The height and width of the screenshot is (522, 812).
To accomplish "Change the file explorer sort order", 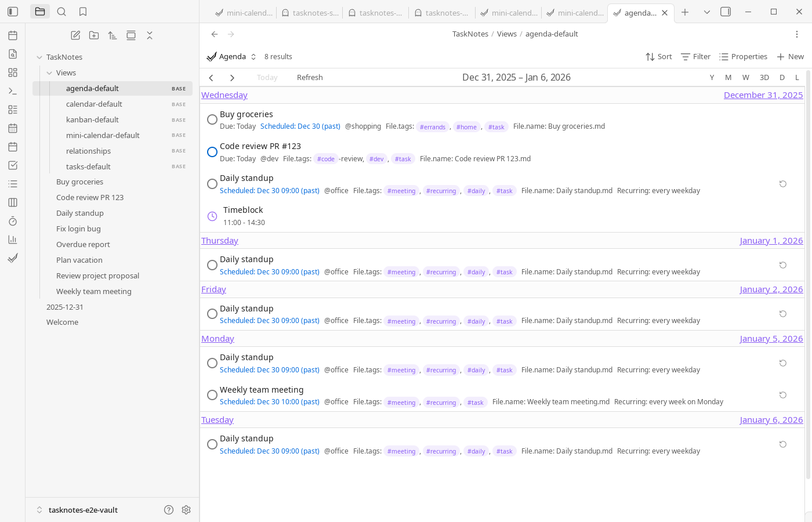I will point(113,35).
